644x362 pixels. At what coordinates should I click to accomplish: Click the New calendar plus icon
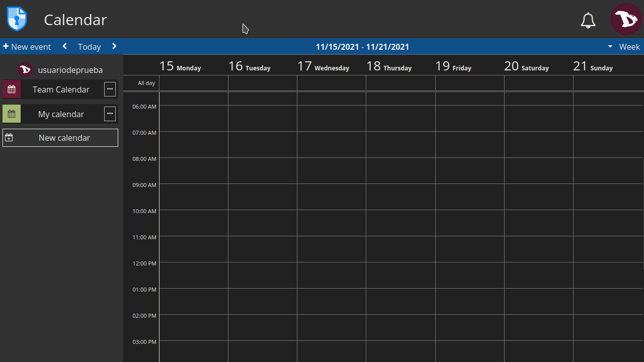(9, 138)
